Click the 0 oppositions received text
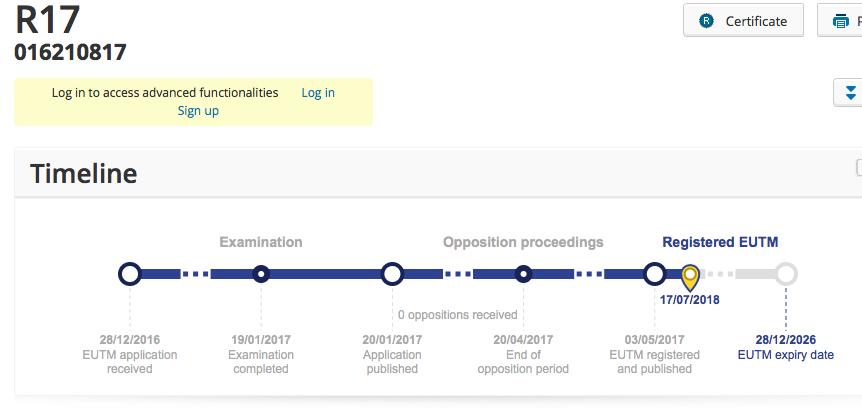The width and height of the screenshot is (862, 418). (x=457, y=315)
